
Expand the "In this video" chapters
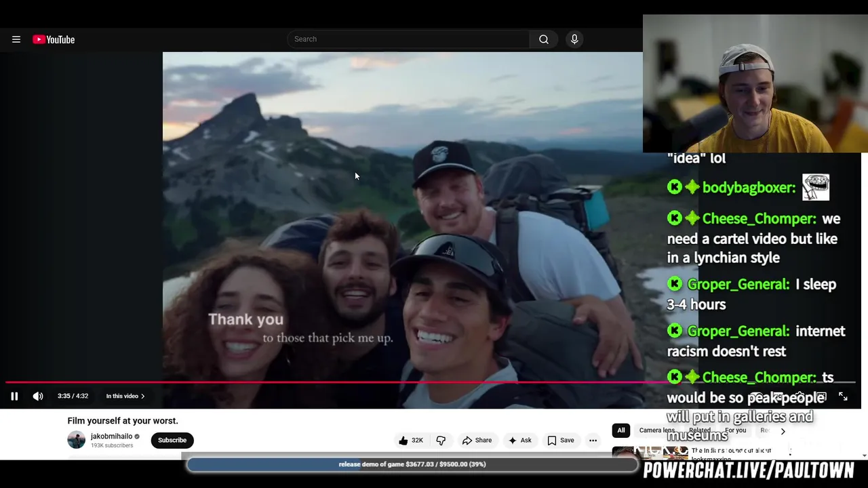[125, 396]
